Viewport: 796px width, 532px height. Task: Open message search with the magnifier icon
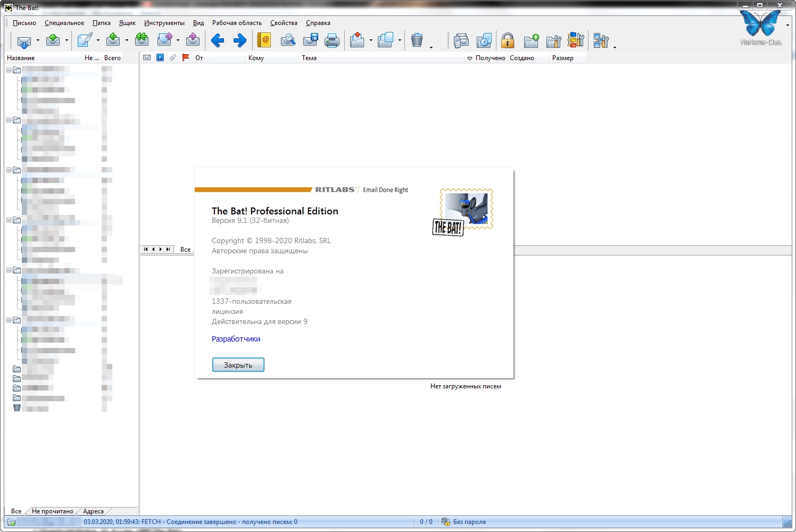click(288, 40)
